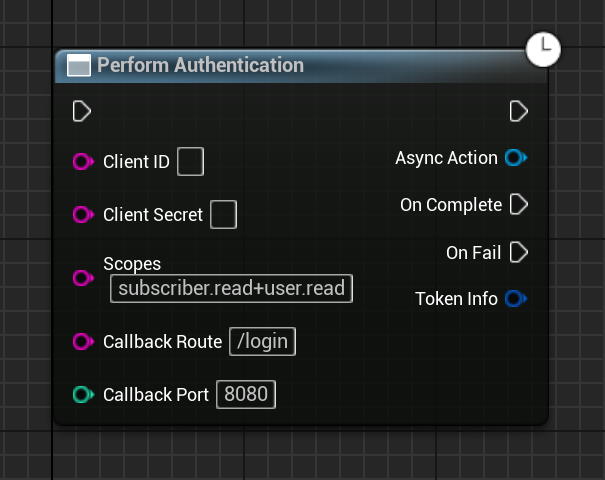Click the node window icon in header
The image size is (605, 480).
coord(79,65)
